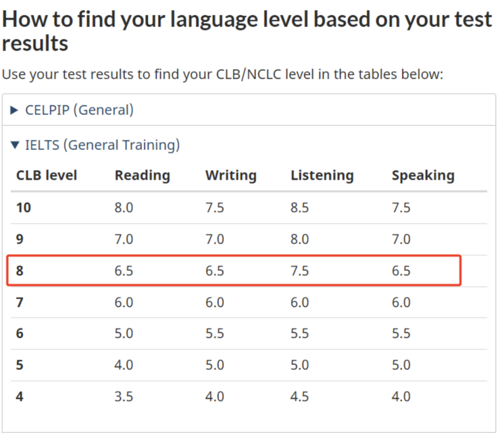Image resolution: width=504 pixels, height=437 pixels.
Task: Click the Reading score for CLB 4
Action: click(x=124, y=396)
